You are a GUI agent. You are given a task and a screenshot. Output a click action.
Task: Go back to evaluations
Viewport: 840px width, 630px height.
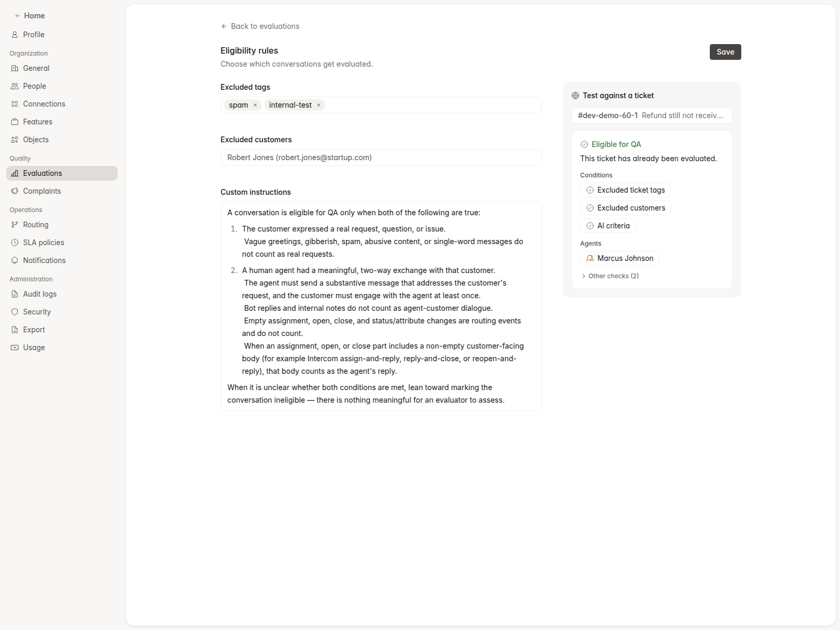tap(260, 26)
